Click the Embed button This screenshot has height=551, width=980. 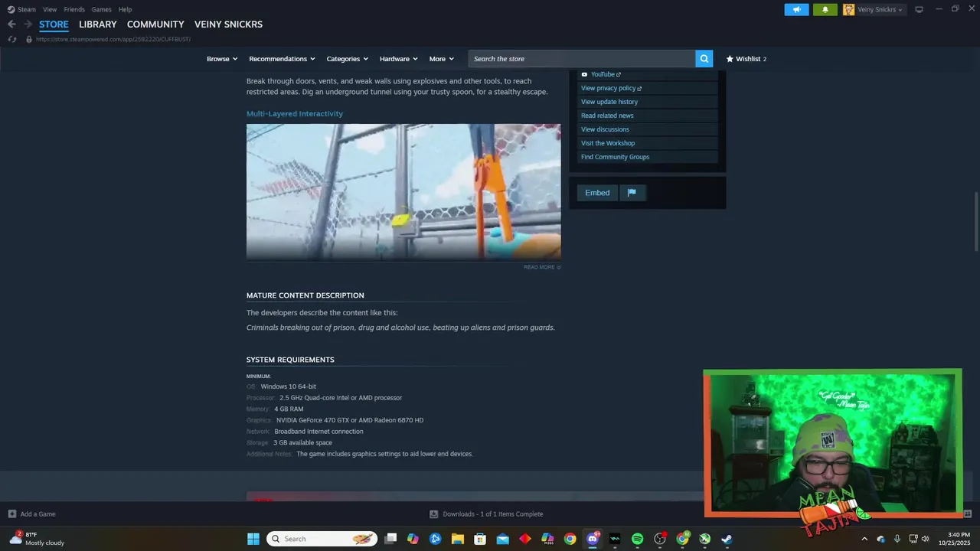coord(597,193)
